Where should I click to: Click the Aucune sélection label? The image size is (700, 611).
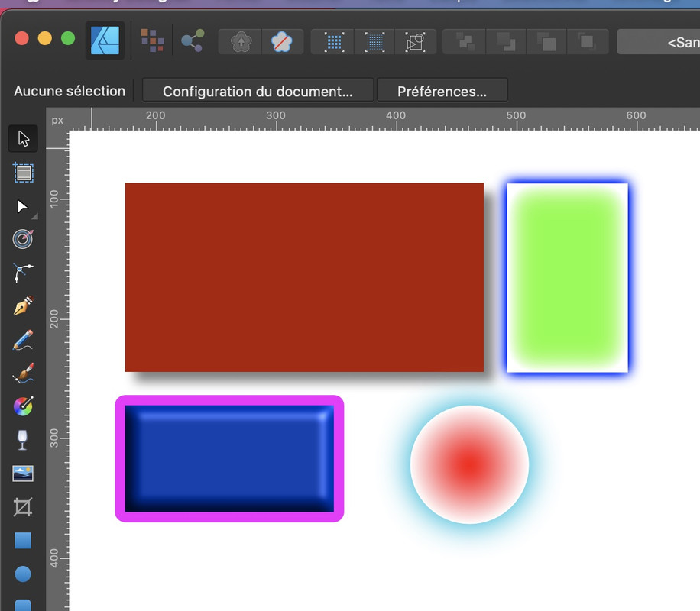[70, 91]
